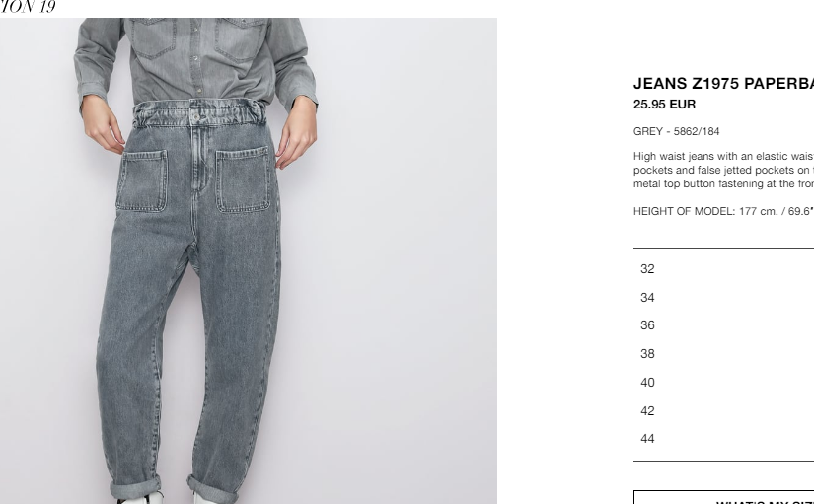Viewport: 814px width, 504px height.
Task: Click the high waist jeans description text
Action: [723, 170]
